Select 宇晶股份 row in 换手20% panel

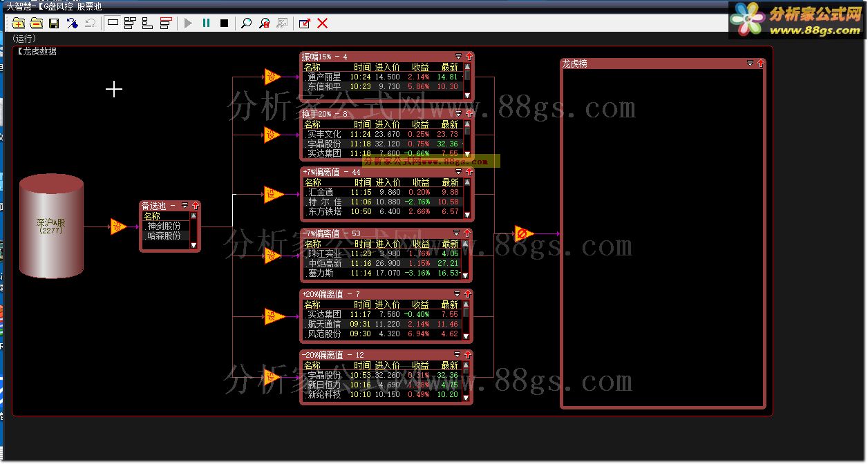click(x=384, y=144)
